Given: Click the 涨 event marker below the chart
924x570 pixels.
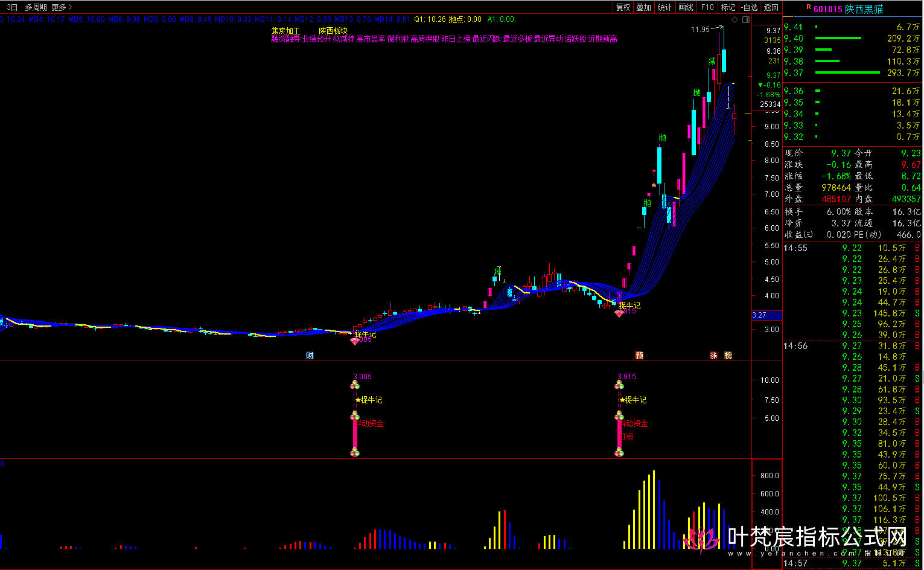Looking at the screenshot, I should (713, 356).
